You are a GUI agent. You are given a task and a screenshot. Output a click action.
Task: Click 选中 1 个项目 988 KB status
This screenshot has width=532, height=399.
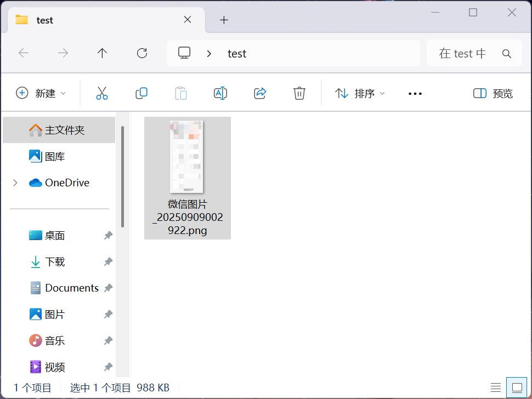point(120,388)
